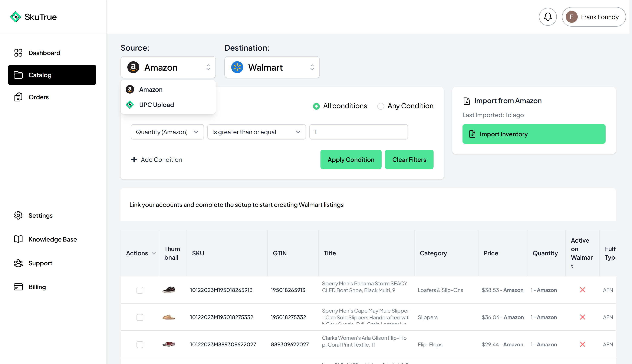Image resolution: width=632 pixels, height=364 pixels.
Task: Open the 'Is greater than or equal' dropdown
Action: pos(256,132)
